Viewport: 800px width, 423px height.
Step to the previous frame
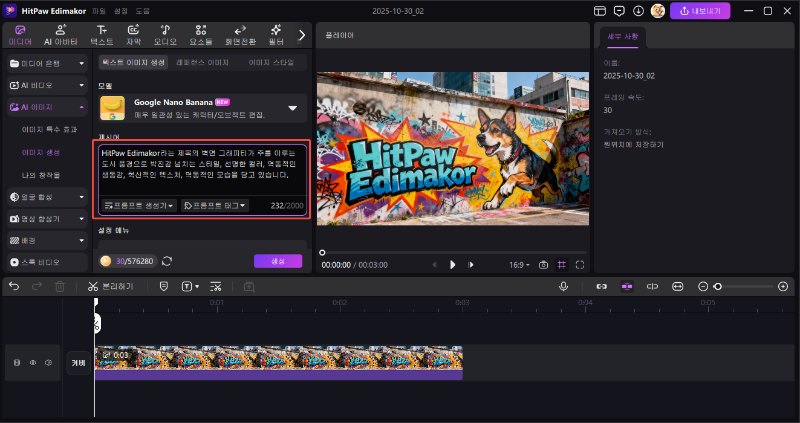[435, 265]
